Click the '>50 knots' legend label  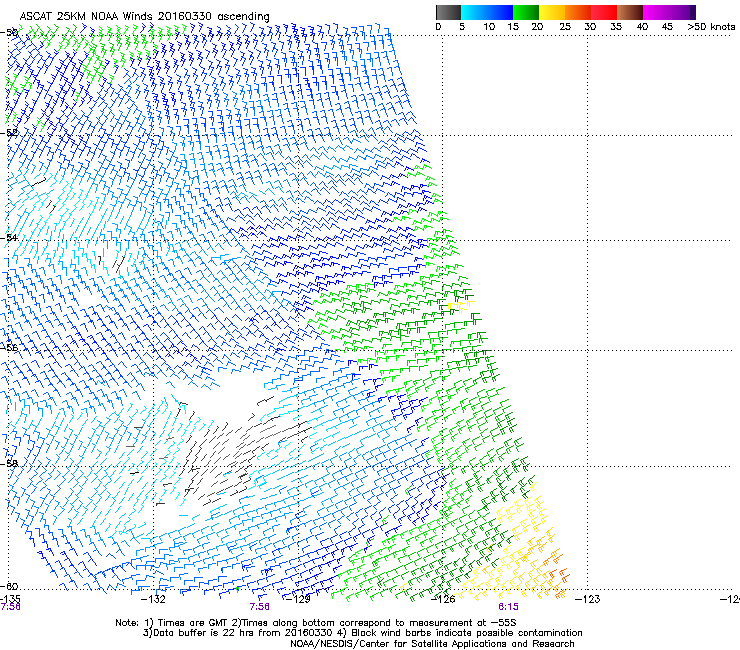[711, 27]
